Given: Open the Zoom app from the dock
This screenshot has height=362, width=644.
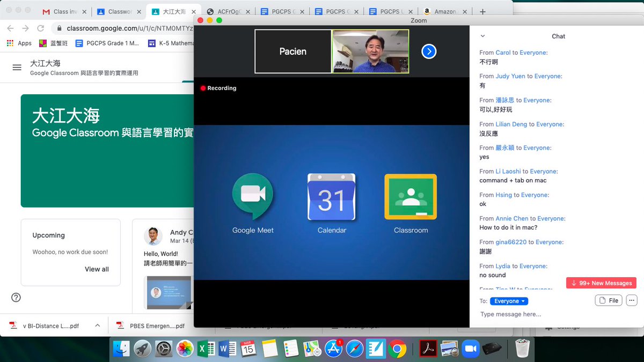Looking at the screenshot, I should (x=471, y=349).
